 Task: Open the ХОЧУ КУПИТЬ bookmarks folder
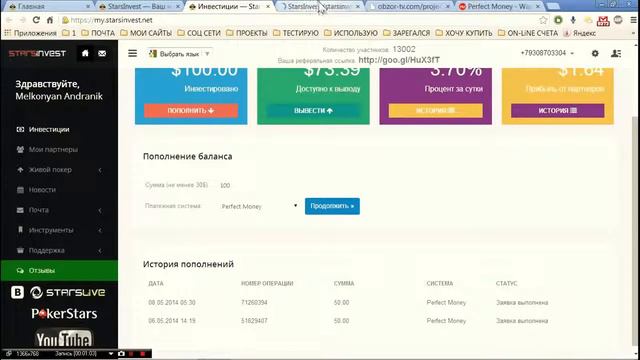464,33
